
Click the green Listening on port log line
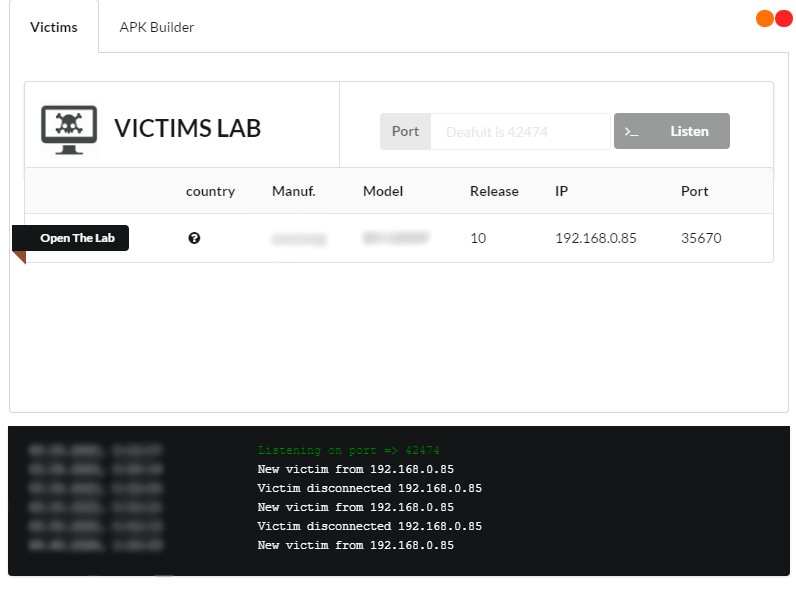pos(348,450)
